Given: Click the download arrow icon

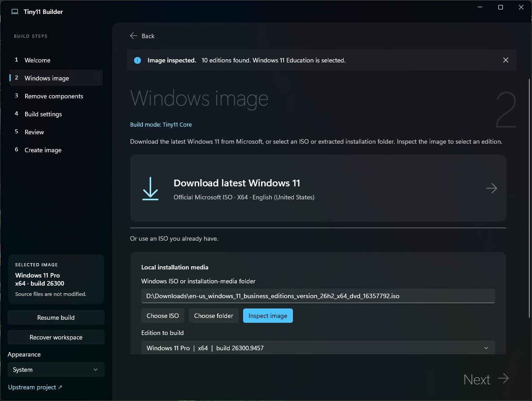Looking at the screenshot, I should (x=150, y=189).
